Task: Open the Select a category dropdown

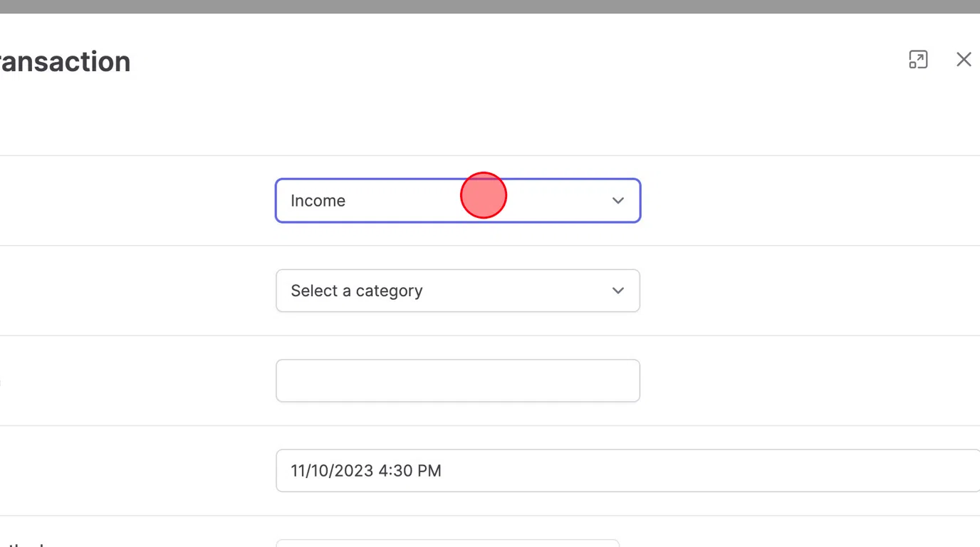Action: click(x=458, y=291)
